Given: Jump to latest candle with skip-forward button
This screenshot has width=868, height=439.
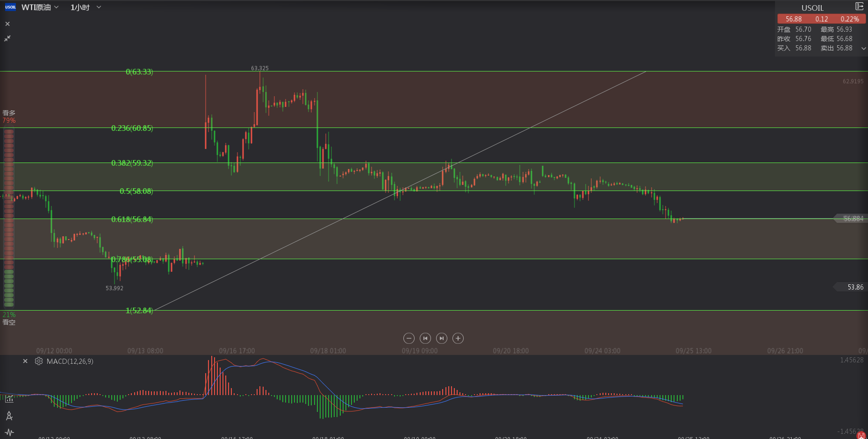Looking at the screenshot, I should 442,338.
